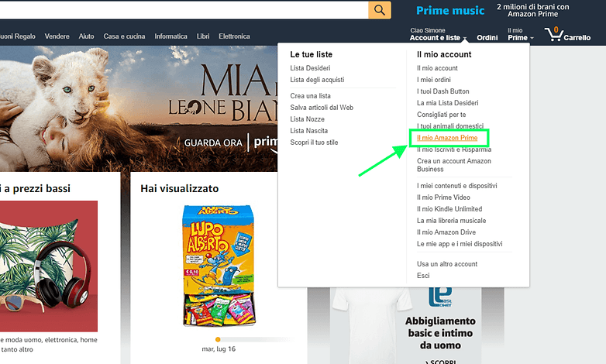Select Salva articoli dal Web

[x=322, y=108]
